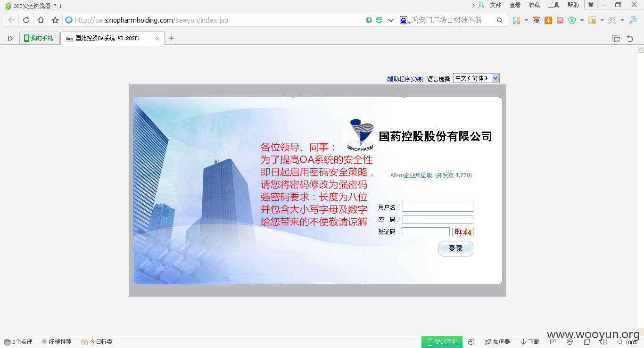The width and height of the screenshot is (644, 348).
Task: Open the address bar dropdown chevron
Action: [x=390, y=20]
